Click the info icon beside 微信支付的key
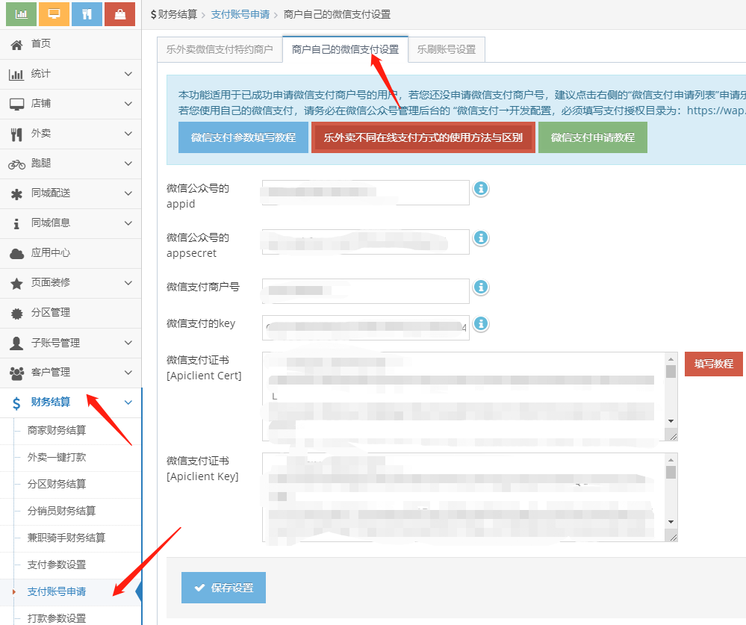 [x=480, y=324]
